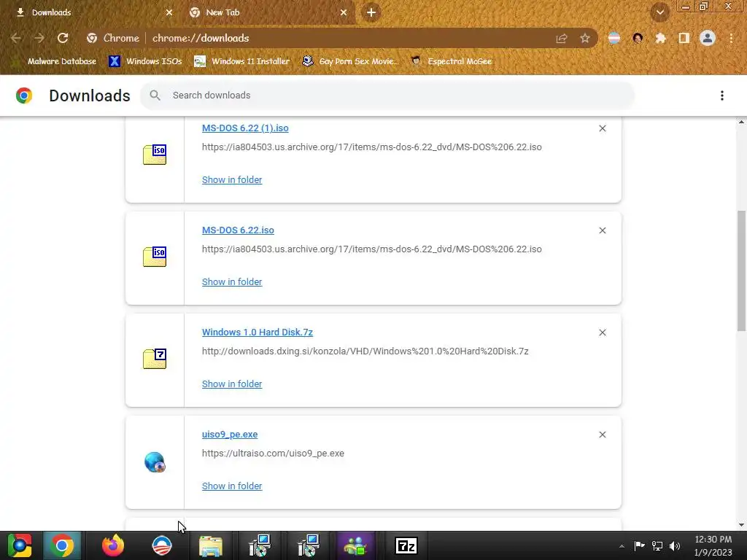Open the Chrome profile avatar
This screenshot has height=560, width=747.
708,38
